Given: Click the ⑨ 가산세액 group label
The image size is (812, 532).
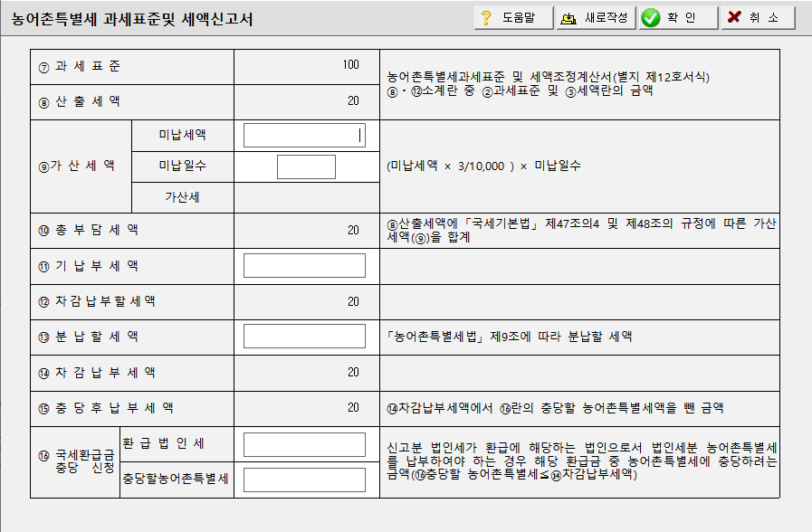Looking at the screenshot, I should [77, 166].
